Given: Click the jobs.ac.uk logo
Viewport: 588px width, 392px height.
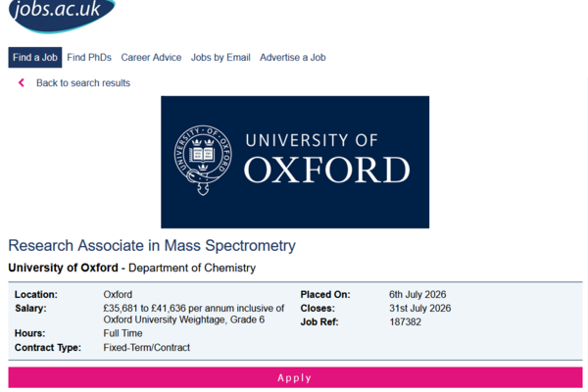Looking at the screenshot, I should pyautogui.click(x=62, y=15).
